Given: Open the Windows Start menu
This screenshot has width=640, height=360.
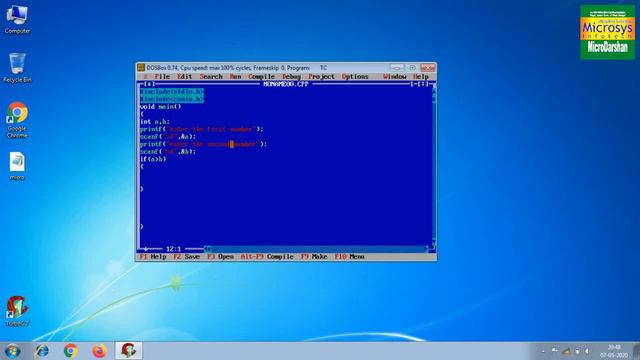Looking at the screenshot, I should pyautogui.click(x=12, y=351).
